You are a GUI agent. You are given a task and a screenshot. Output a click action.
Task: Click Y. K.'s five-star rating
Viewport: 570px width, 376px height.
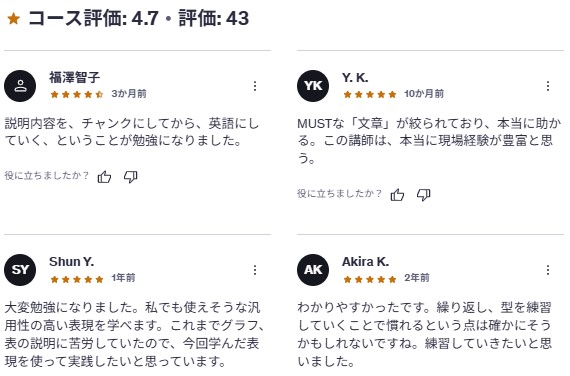[x=370, y=95]
